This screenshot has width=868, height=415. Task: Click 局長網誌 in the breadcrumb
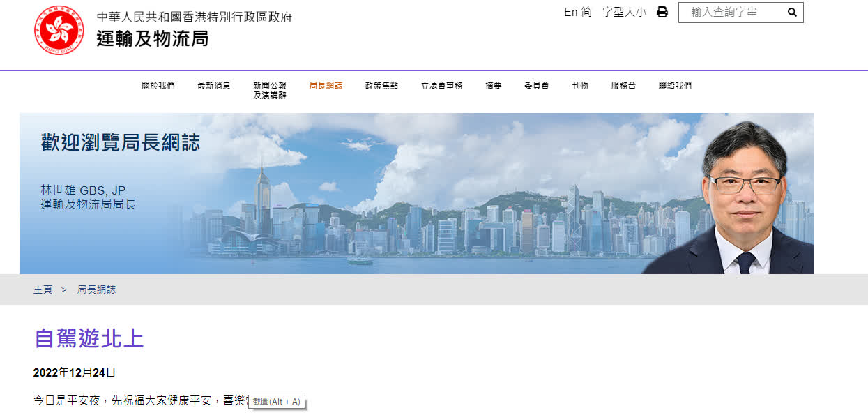tap(96, 289)
